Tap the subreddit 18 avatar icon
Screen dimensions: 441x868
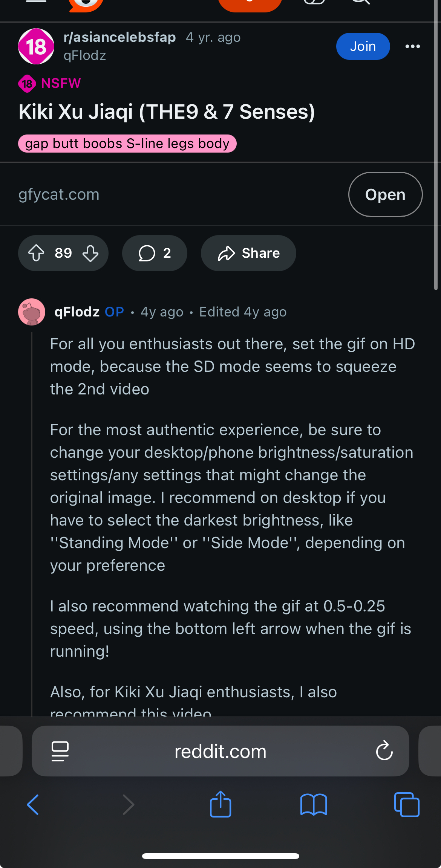36,46
